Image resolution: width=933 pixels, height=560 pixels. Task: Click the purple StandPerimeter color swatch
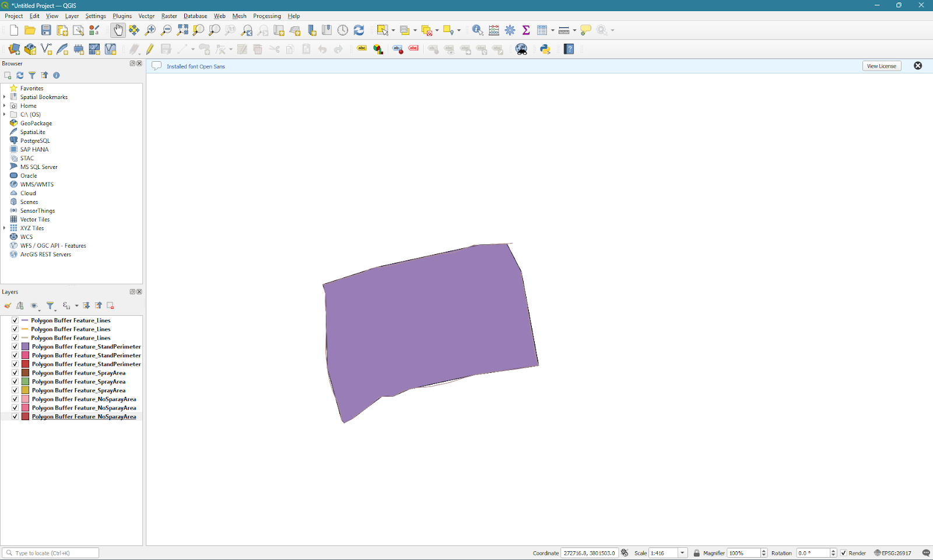coord(26,347)
